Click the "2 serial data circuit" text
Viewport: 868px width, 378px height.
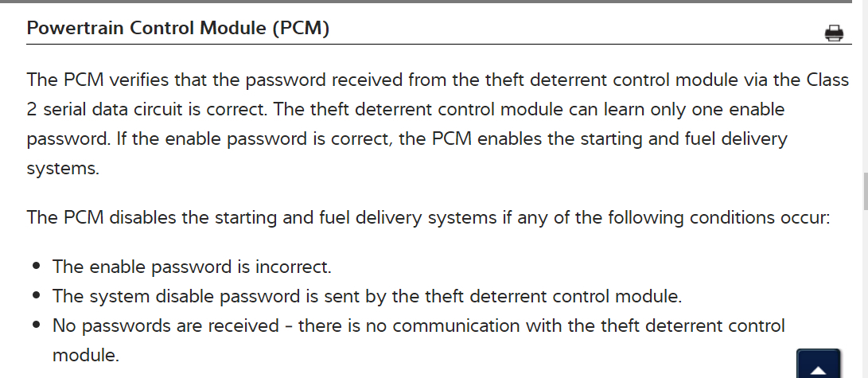point(103,109)
